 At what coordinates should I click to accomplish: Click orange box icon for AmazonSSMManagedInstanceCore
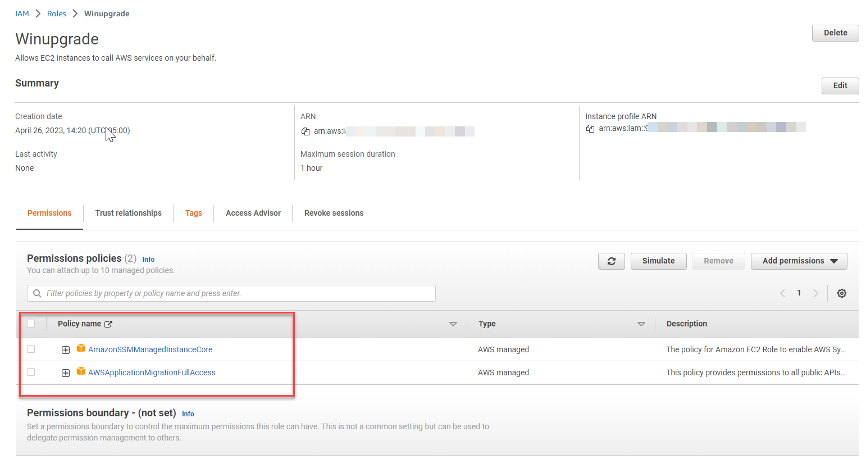[81, 348]
